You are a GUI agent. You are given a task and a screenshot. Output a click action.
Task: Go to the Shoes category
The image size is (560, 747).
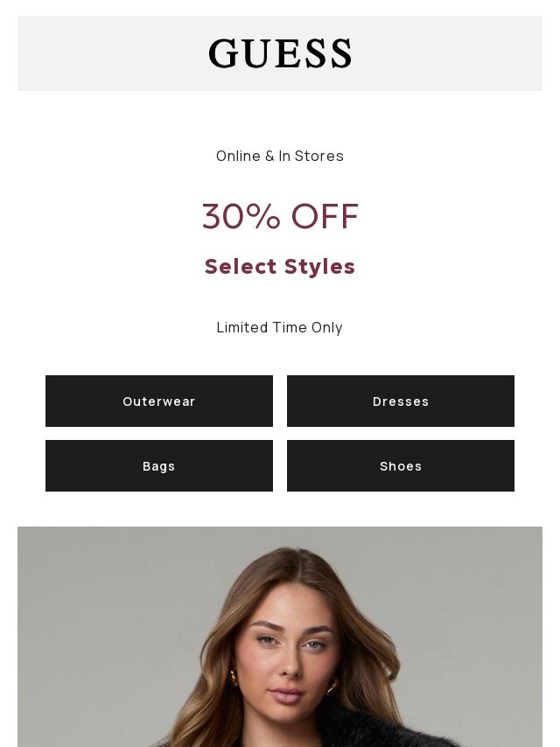(401, 466)
